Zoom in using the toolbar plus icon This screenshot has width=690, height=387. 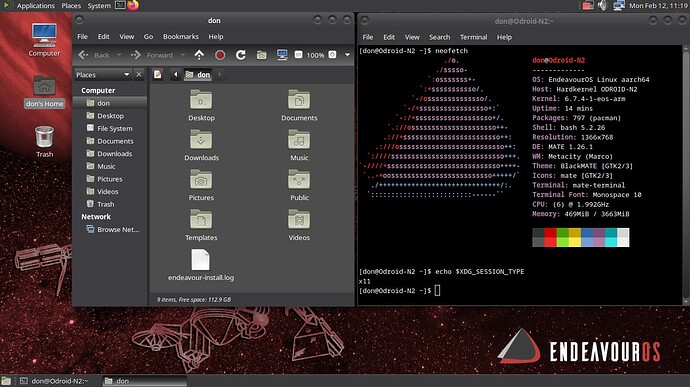333,55
